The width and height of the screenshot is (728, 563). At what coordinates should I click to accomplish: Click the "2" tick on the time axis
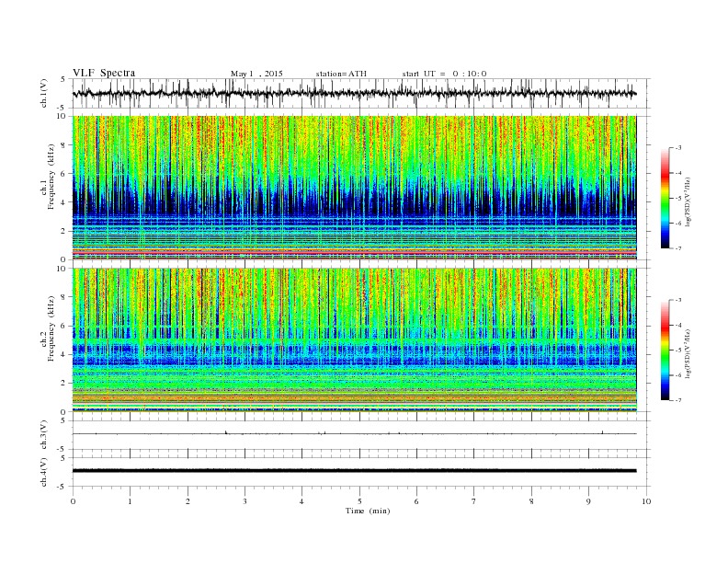pyautogui.click(x=188, y=501)
